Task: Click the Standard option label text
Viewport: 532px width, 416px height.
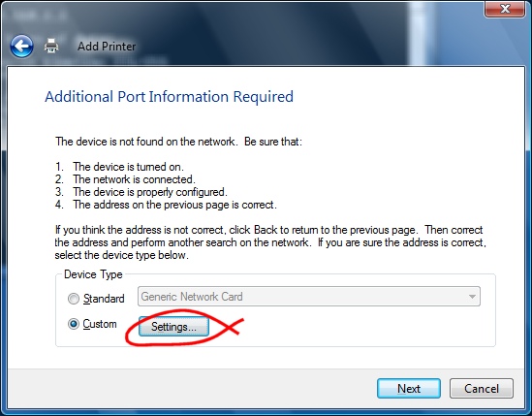Action: coord(104,299)
